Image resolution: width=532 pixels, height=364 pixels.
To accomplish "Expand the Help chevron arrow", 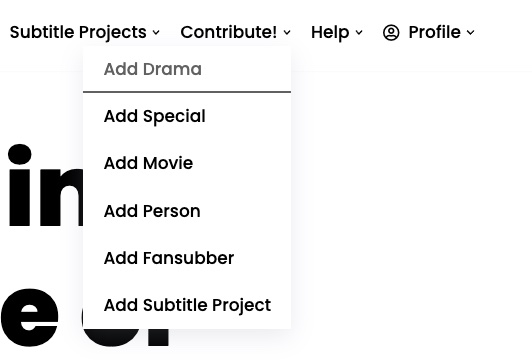I will tap(359, 33).
